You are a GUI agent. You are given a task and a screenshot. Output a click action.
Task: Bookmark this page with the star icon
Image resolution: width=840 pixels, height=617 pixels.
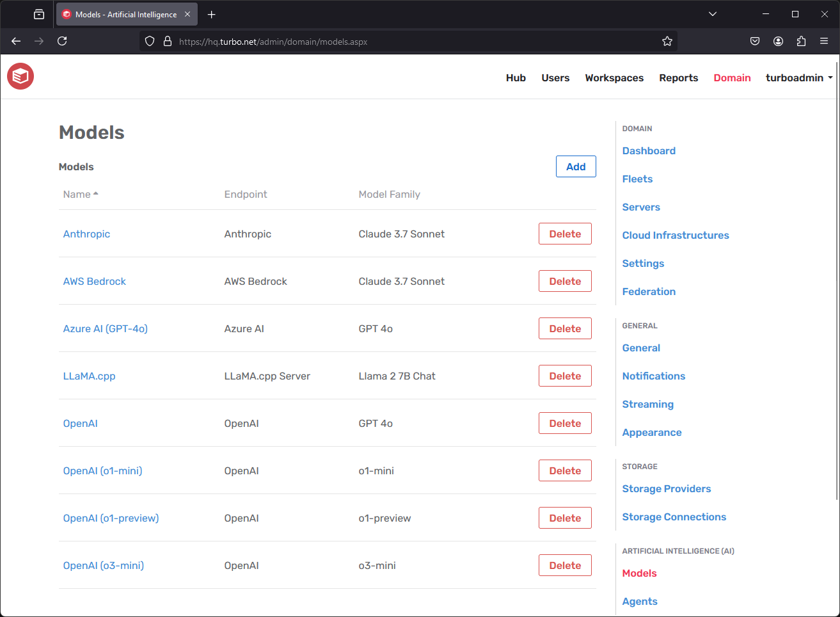click(667, 41)
